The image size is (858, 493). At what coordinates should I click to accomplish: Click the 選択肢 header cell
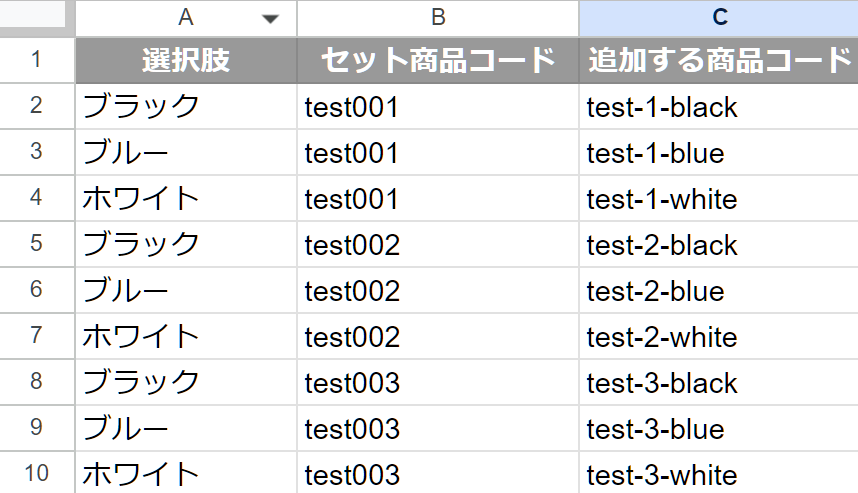tap(186, 60)
